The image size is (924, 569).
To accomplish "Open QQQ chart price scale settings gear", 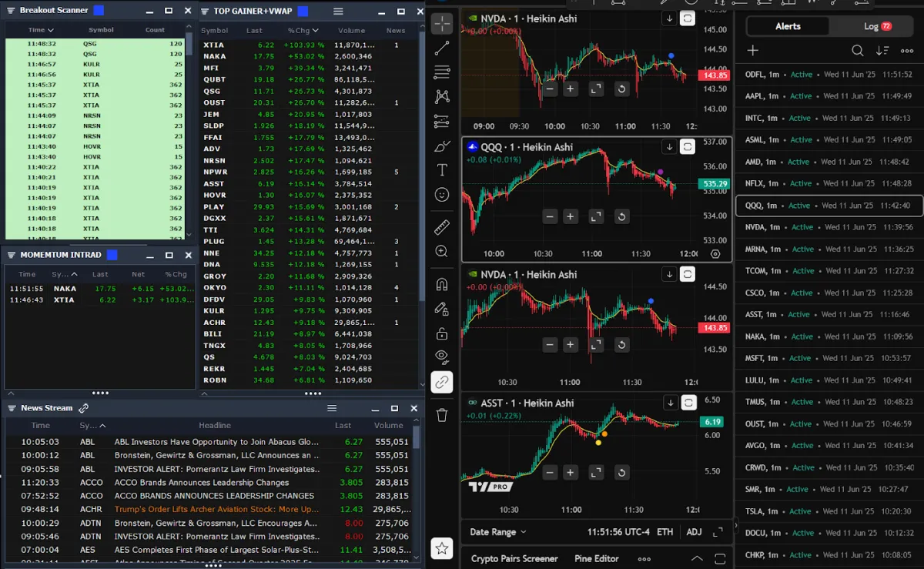I will (x=716, y=254).
